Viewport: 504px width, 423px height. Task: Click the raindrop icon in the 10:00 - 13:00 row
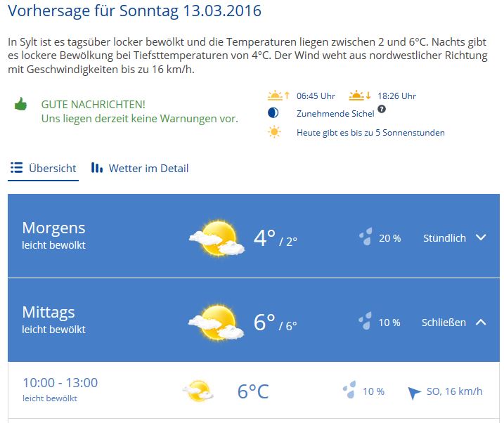[349, 391]
